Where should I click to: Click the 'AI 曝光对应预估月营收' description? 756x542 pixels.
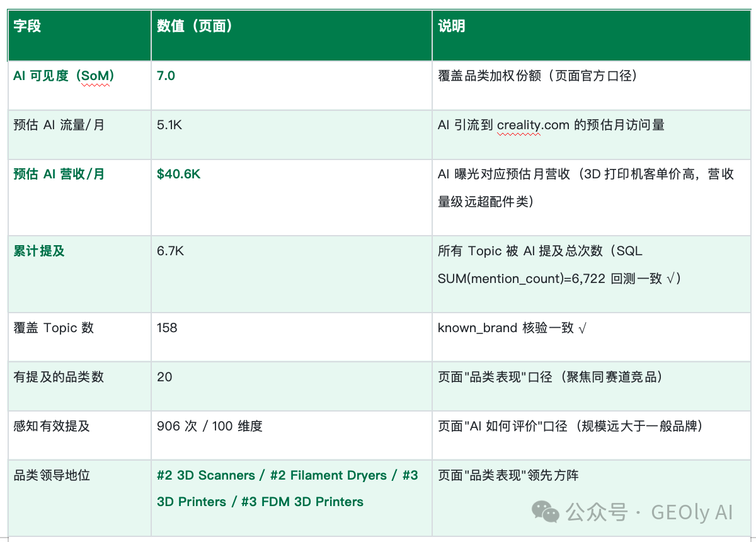(x=586, y=187)
